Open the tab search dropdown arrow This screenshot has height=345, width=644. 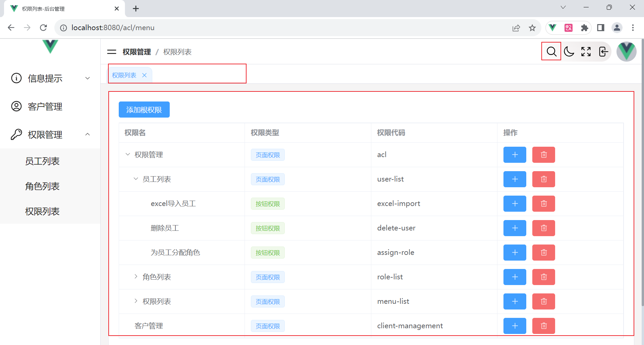coord(563,7)
